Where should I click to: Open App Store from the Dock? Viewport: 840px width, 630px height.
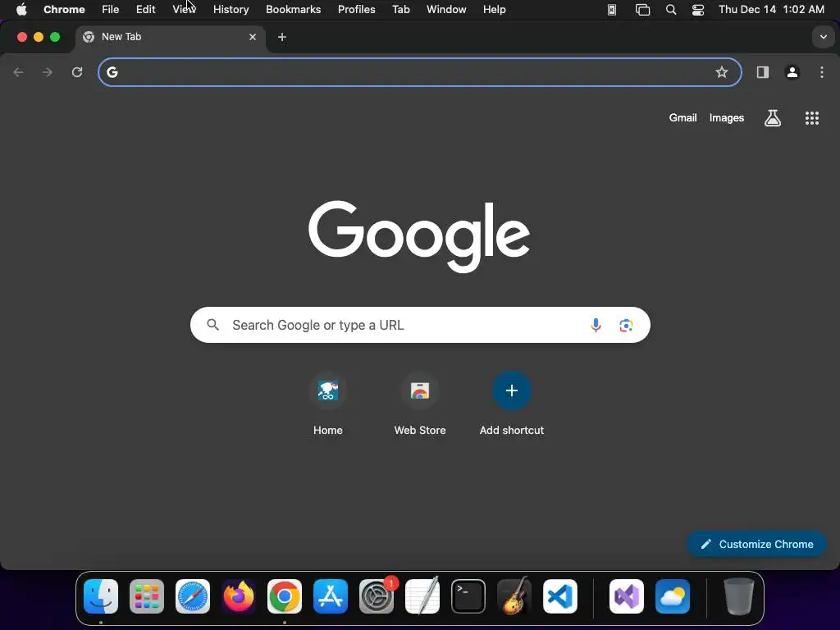(331, 596)
